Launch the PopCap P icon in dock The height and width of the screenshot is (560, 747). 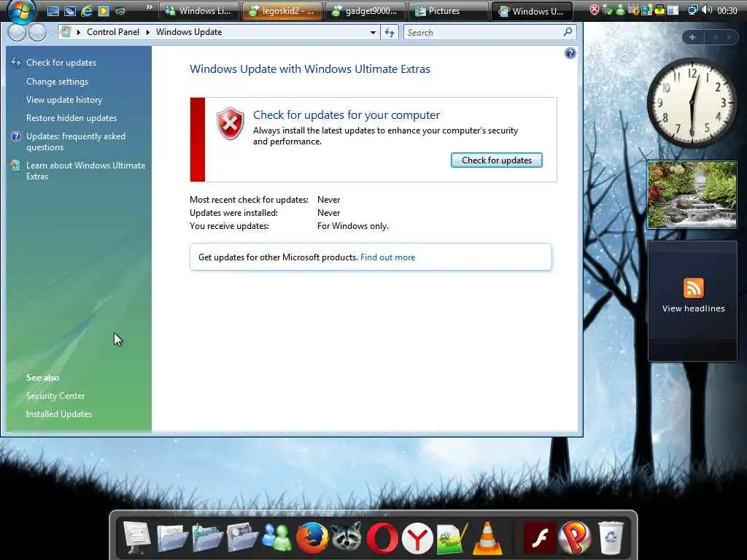point(575,539)
